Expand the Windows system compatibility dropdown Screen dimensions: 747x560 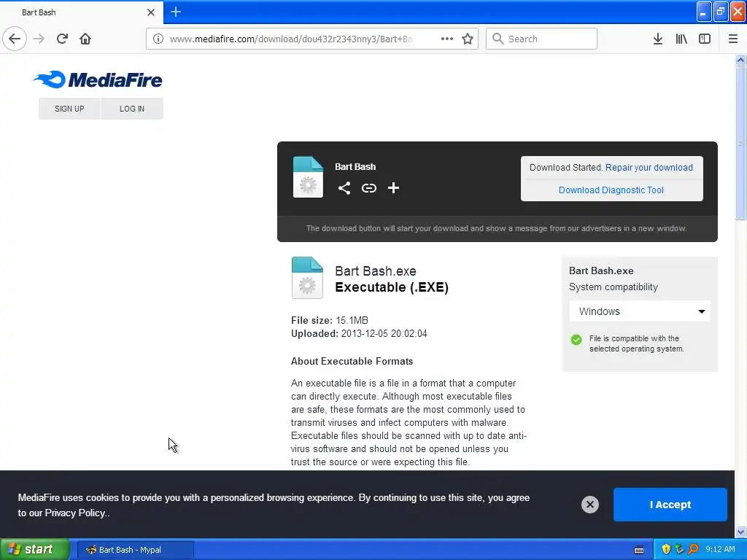click(x=640, y=311)
